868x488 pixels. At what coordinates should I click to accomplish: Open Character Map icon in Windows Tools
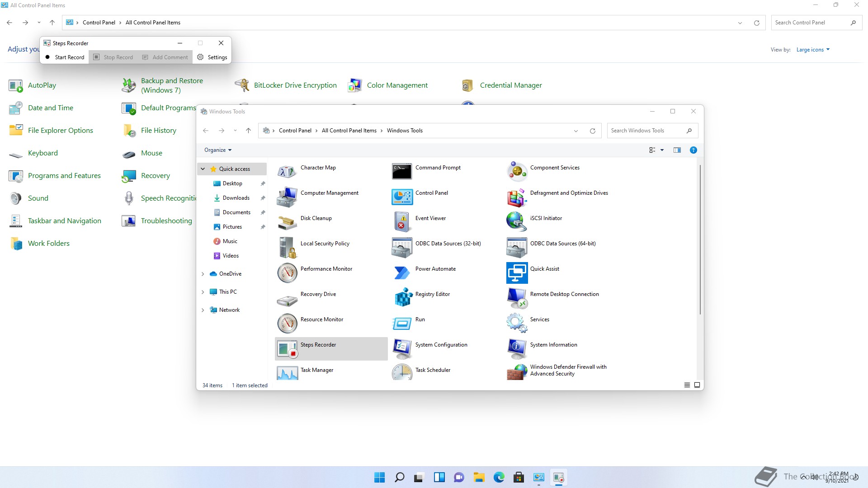[287, 171]
